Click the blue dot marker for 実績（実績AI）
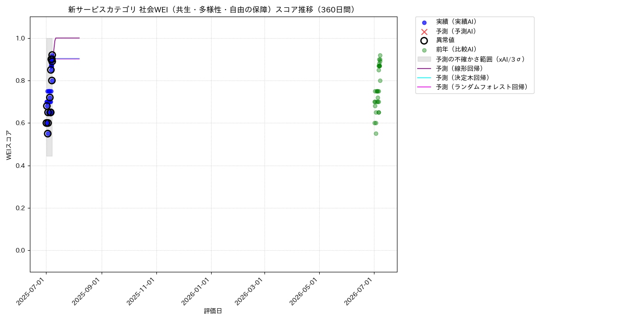 pyautogui.click(x=424, y=23)
